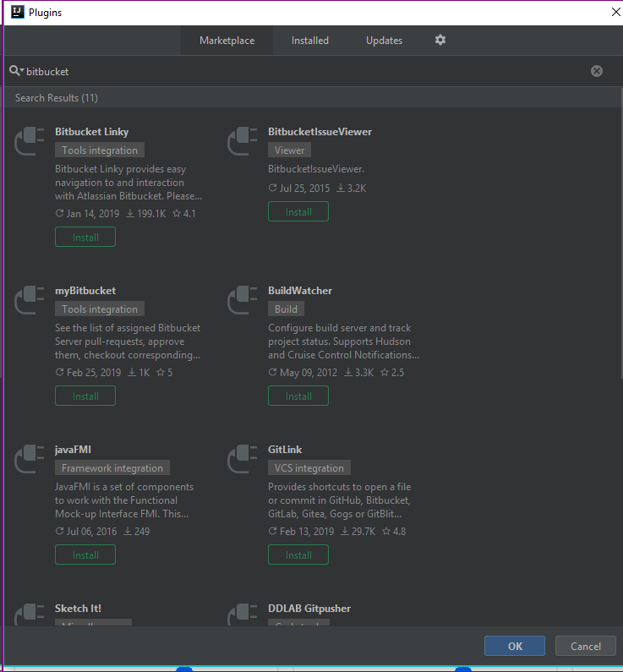The image size is (623, 672).
Task: Switch to the Installed tab
Action: pyautogui.click(x=309, y=41)
